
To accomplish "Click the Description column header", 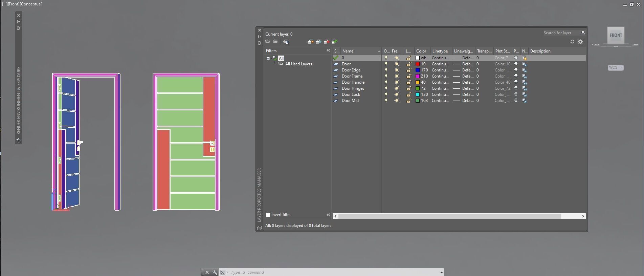I will pyautogui.click(x=540, y=51).
